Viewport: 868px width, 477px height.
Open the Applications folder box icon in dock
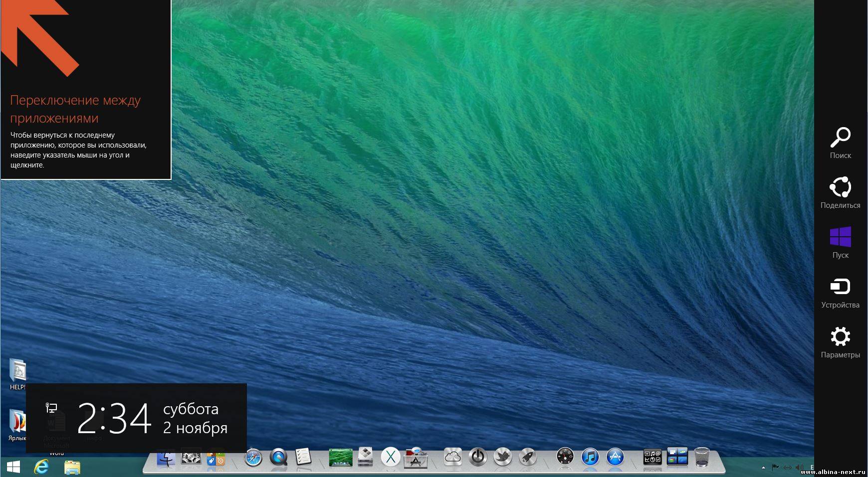[x=416, y=458]
